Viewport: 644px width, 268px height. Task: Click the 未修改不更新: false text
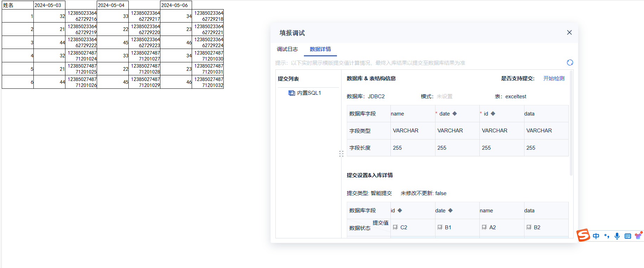423,193
